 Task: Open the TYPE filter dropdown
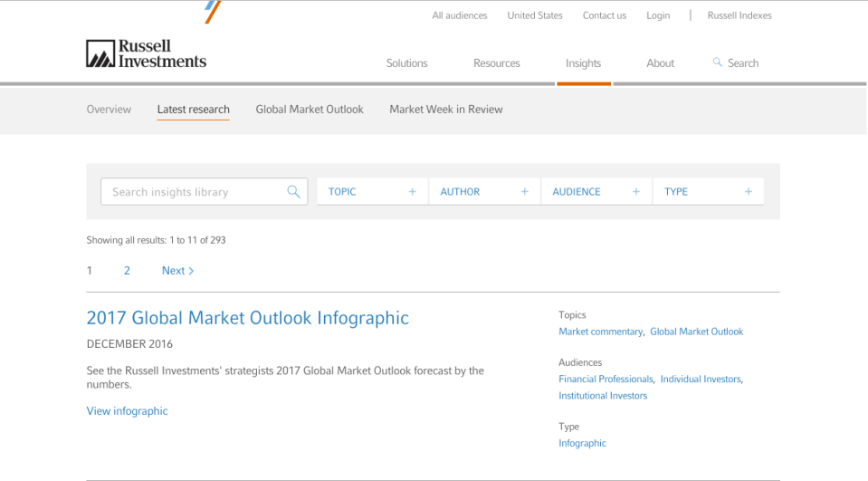[x=708, y=191]
